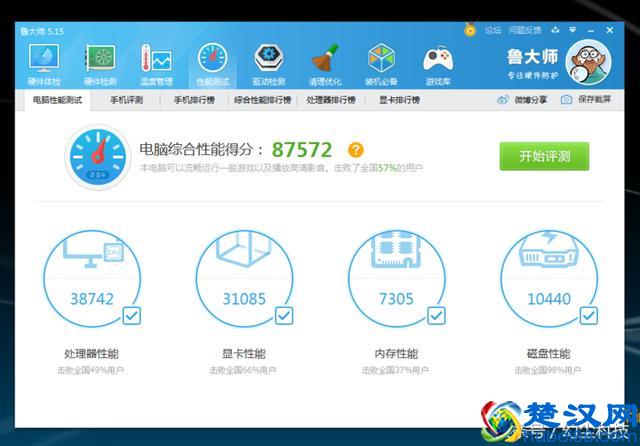
Task: Uncheck the 显卡性能 test checkbox
Action: 284,315
